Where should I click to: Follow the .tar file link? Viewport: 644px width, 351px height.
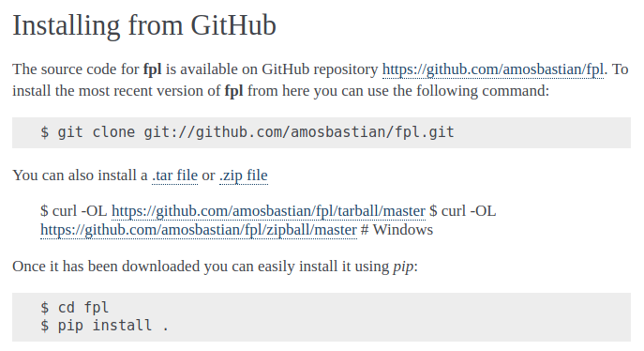[x=175, y=175]
